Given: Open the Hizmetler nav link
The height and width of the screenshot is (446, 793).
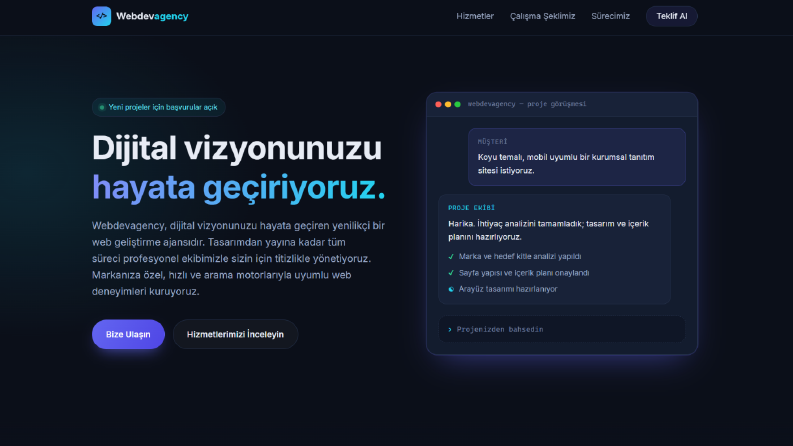Looking at the screenshot, I should coord(475,16).
